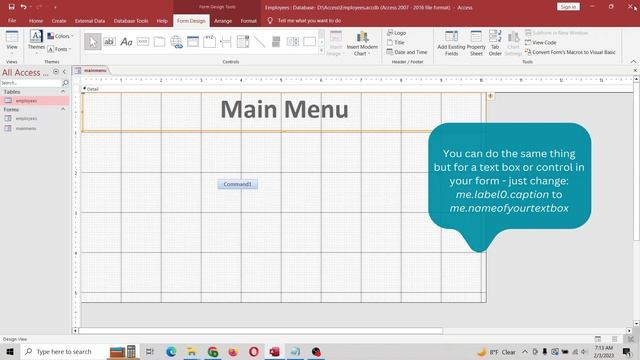Open Opera browser from the taskbar
Image resolution: width=640 pixels, height=360 pixels.
(253, 351)
